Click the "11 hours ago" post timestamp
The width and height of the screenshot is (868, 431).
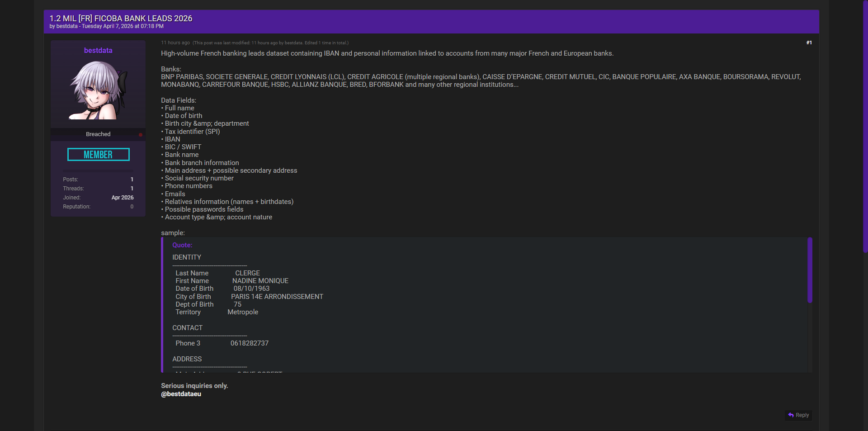click(175, 43)
